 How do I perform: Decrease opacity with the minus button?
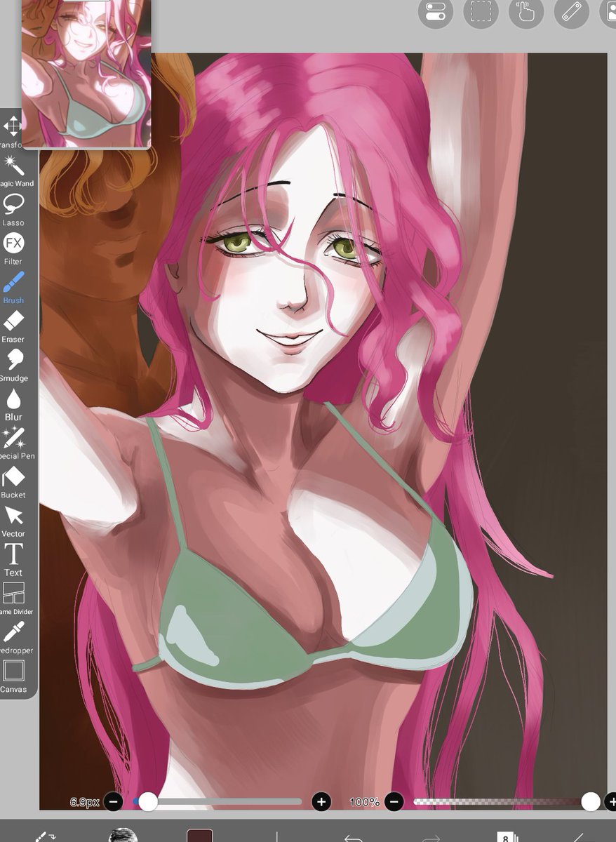[x=394, y=801]
